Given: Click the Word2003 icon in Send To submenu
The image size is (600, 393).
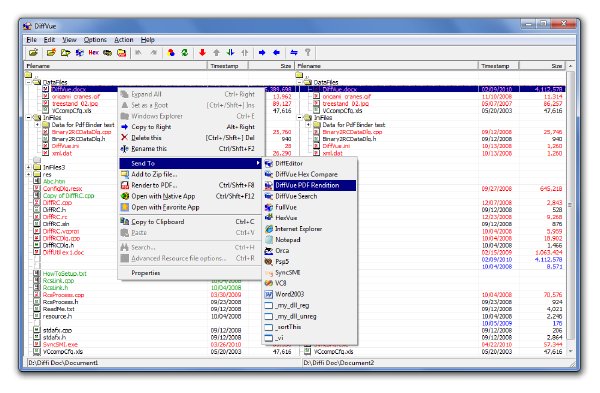Looking at the screenshot, I should click(x=269, y=294).
